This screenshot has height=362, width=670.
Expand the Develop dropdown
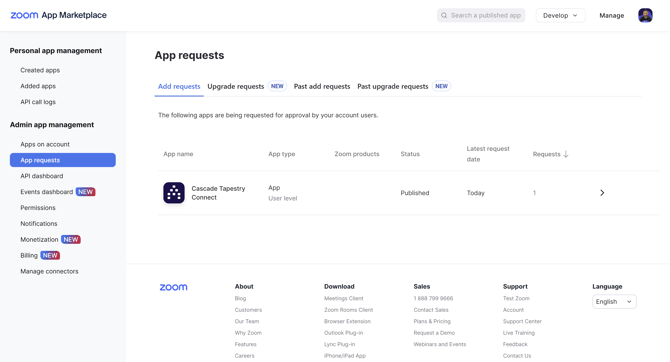coord(560,15)
